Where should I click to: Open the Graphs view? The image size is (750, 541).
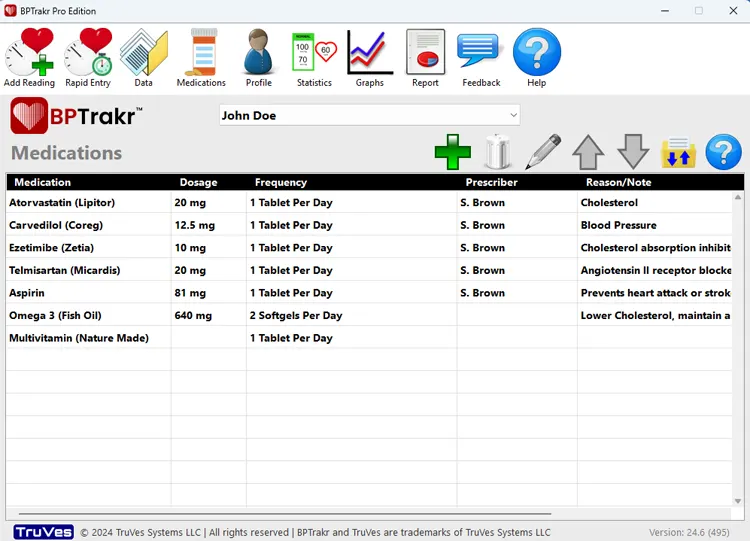click(x=370, y=57)
